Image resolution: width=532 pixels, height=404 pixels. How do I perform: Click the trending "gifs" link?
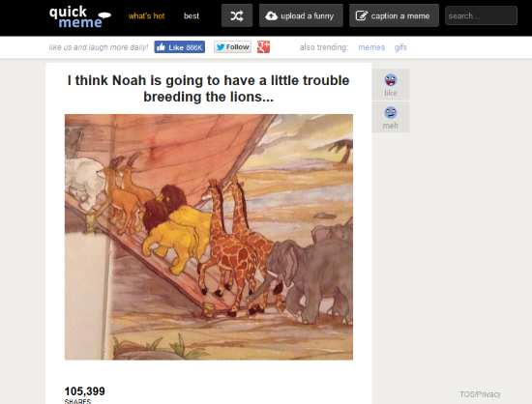[400, 47]
